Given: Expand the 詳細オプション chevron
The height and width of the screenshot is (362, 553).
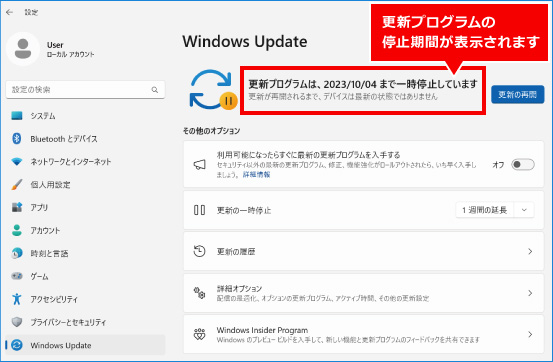Looking at the screenshot, I should coord(530,293).
